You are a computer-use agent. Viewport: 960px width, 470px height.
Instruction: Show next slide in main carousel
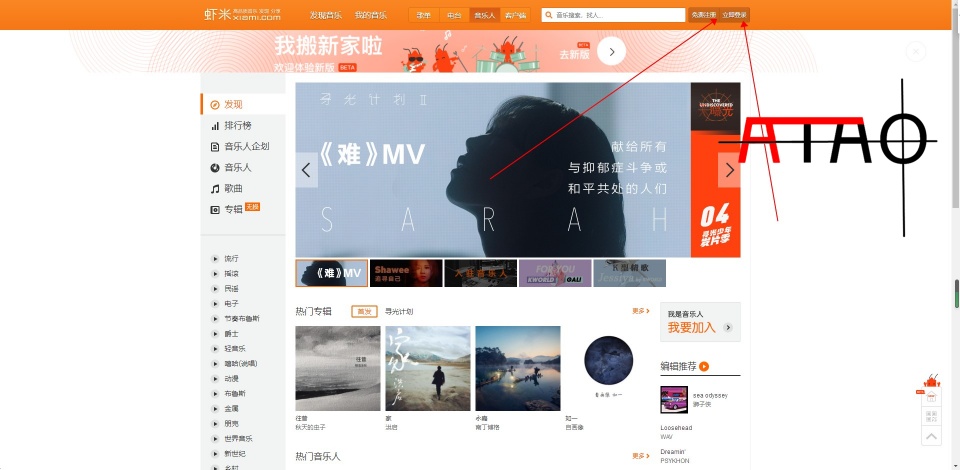click(729, 170)
